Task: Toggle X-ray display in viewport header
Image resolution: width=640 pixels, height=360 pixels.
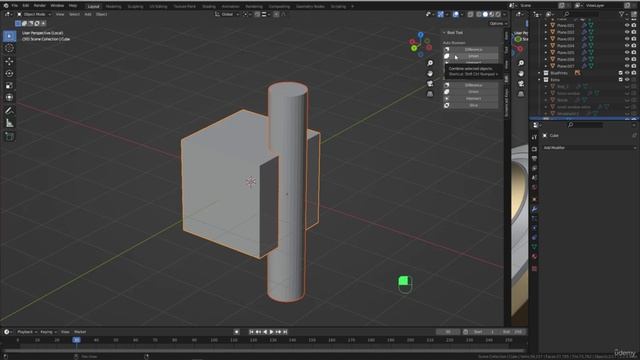Action: point(471,14)
